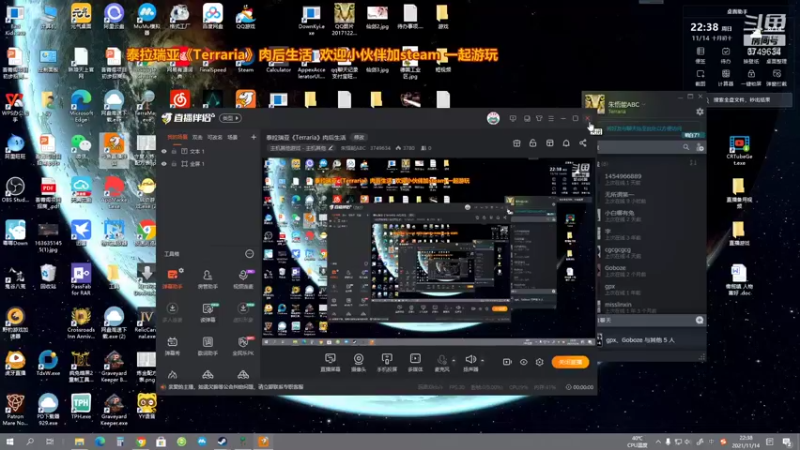Viewport: 800px width, 450px height.
Task: Click add friend icon in Steam friends list
Action: [700, 147]
